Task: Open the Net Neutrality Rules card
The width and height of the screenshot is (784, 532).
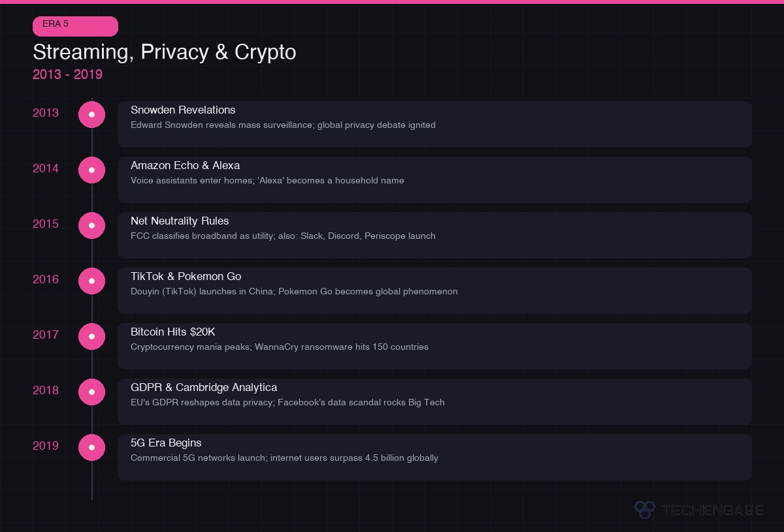Action: tap(434, 235)
